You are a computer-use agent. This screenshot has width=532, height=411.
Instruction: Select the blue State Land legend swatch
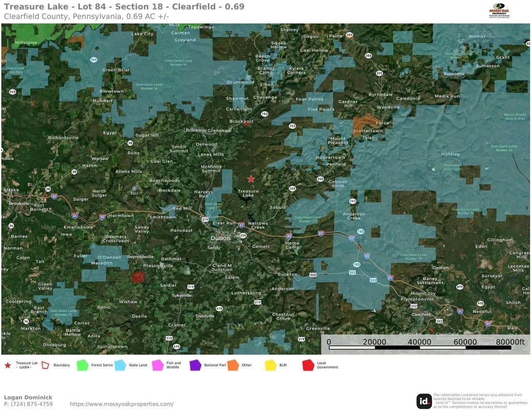pos(120,365)
